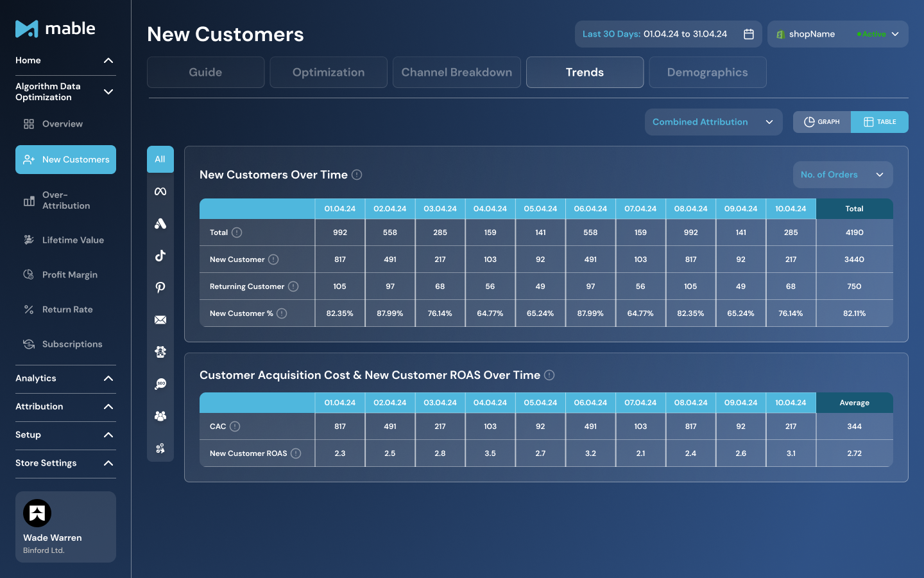Click the Profit Margin pie icon
The image size is (924, 578).
coord(29,274)
